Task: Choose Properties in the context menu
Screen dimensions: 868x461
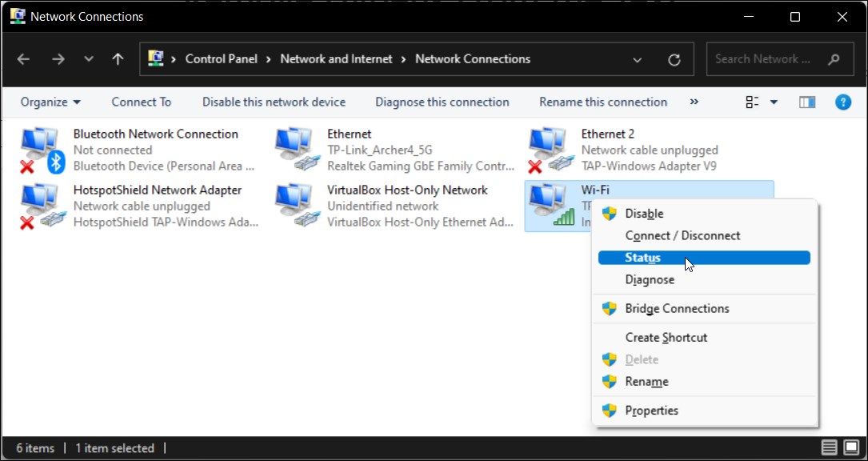Action: point(704,411)
